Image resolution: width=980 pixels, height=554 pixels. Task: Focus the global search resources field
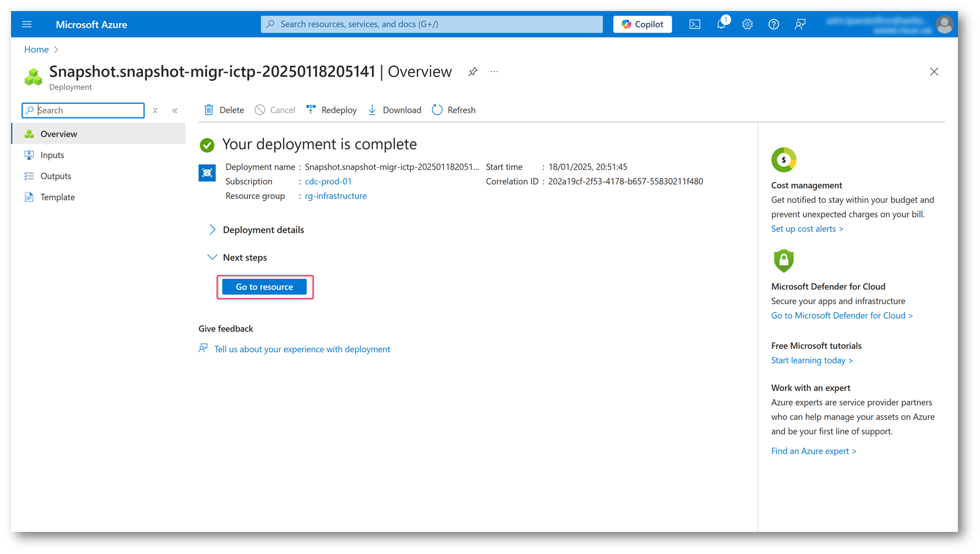point(431,24)
